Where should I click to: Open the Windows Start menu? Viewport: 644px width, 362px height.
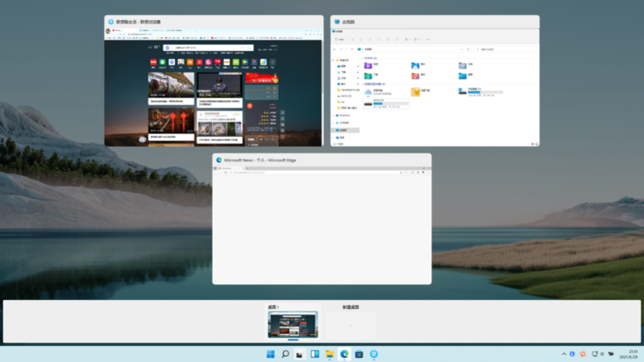tap(270, 354)
